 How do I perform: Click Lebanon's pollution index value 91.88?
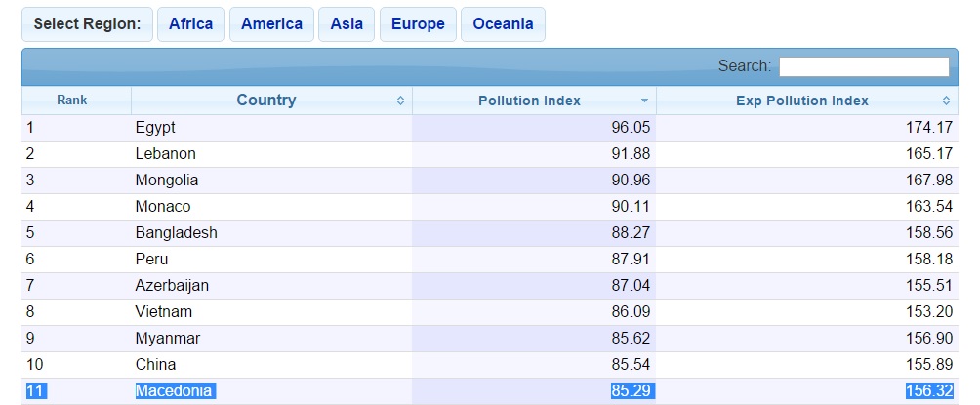click(631, 154)
